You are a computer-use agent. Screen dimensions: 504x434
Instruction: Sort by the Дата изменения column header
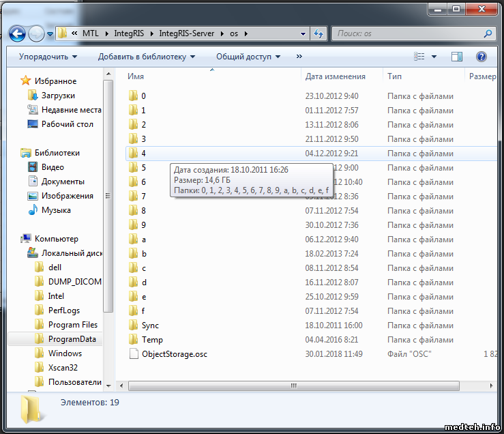[336, 76]
